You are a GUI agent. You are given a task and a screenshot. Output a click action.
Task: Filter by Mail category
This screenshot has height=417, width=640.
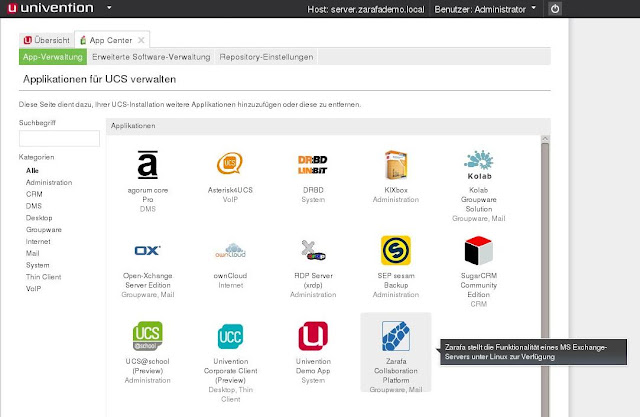(33, 253)
